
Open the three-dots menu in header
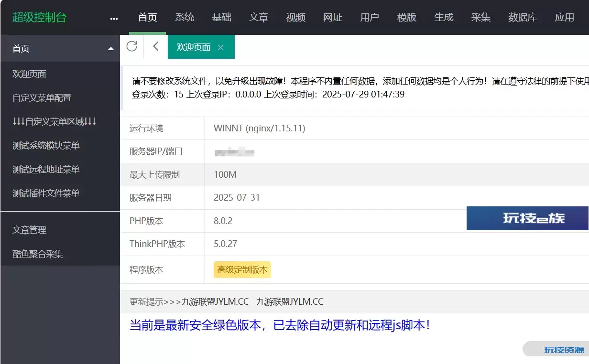click(114, 19)
